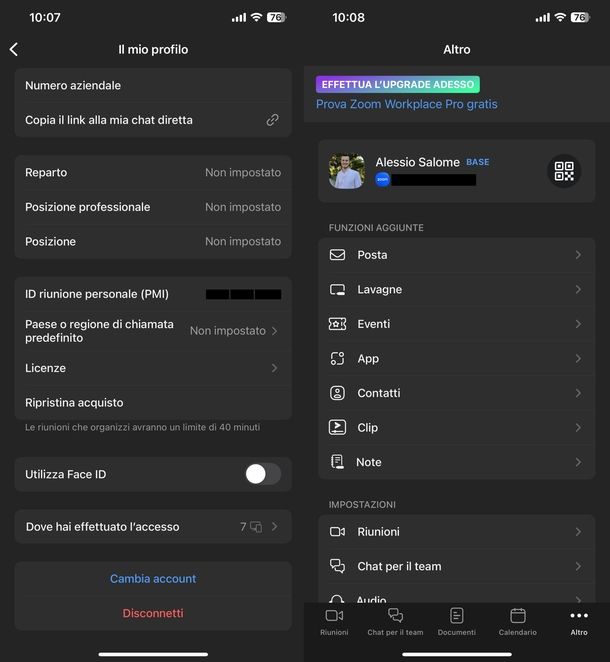Viewport: 610px width, 662px height.
Task: Tap Ripristina acquisto
Action: tap(153, 403)
